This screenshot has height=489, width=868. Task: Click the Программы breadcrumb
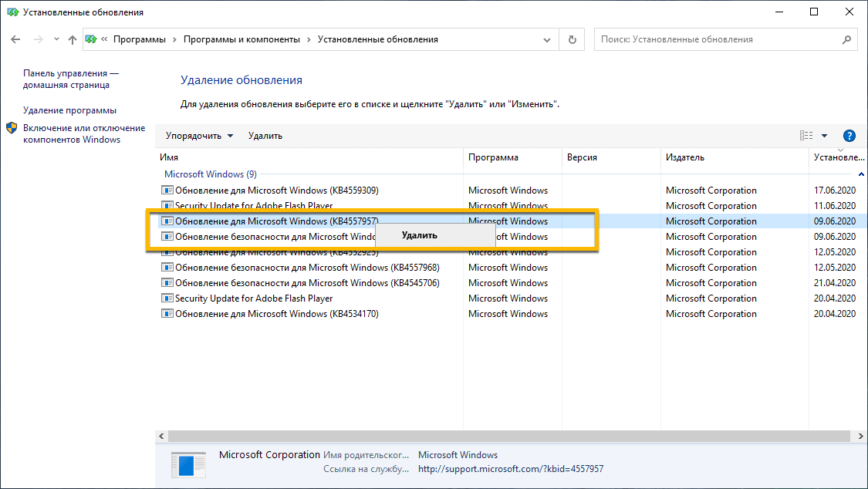point(140,39)
